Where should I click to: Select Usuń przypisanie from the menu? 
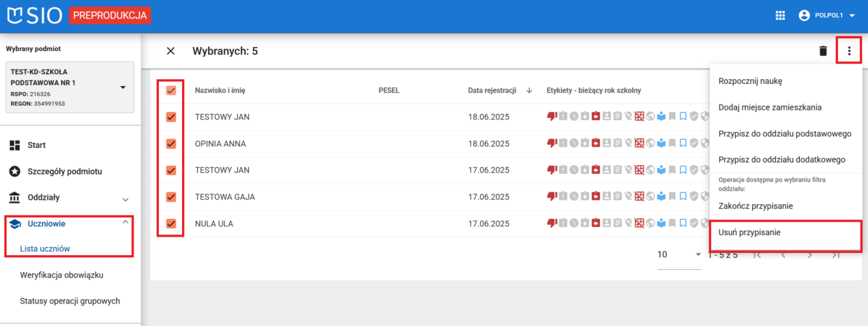pyautogui.click(x=749, y=233)
